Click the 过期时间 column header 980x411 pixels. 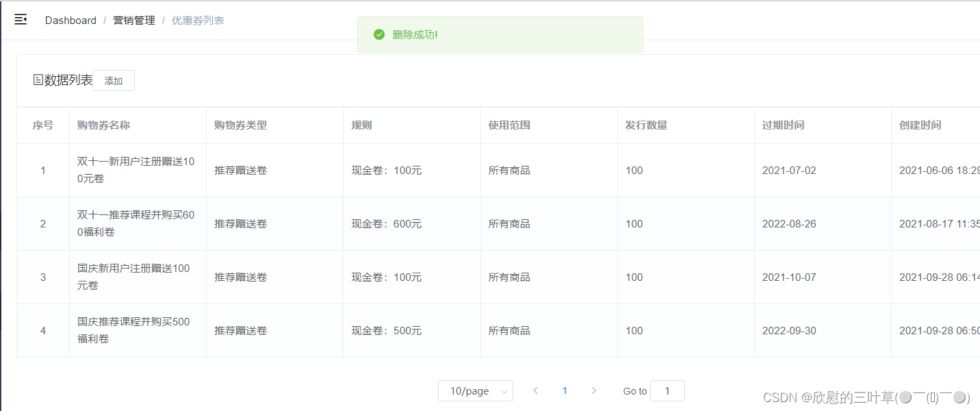point(782,125)
